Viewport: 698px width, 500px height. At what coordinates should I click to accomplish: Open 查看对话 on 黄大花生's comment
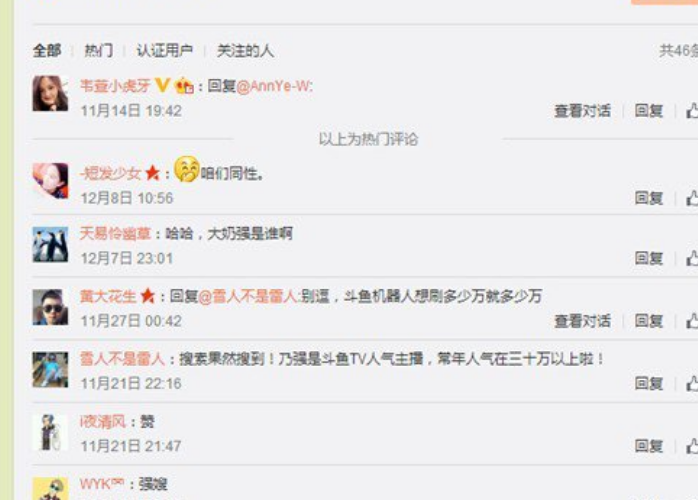tap(582, 321)
